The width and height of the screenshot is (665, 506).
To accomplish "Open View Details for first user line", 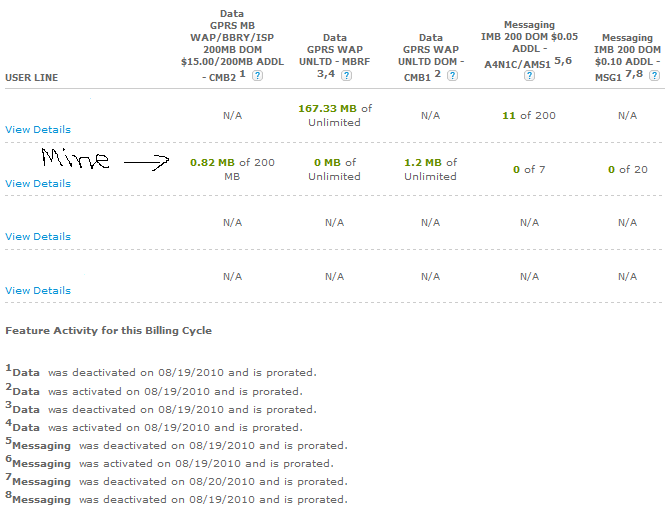I will point(38,129).
